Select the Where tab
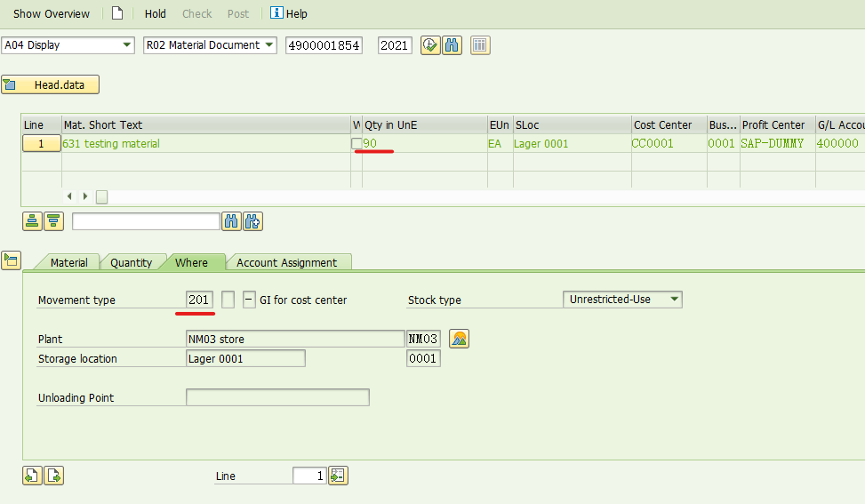865x504 pixels. tap(191, 262)
